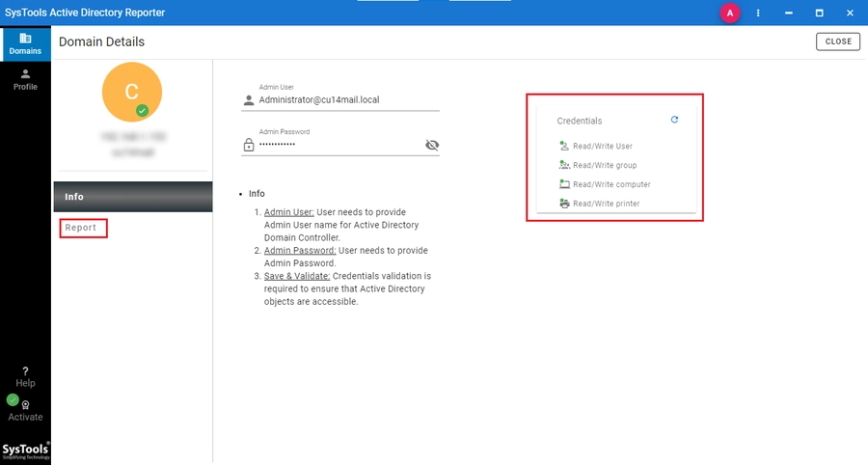The width and height of the screenshot is (868, 465).
Task: Click the domain avatar circle C
Action: [132, 92]
